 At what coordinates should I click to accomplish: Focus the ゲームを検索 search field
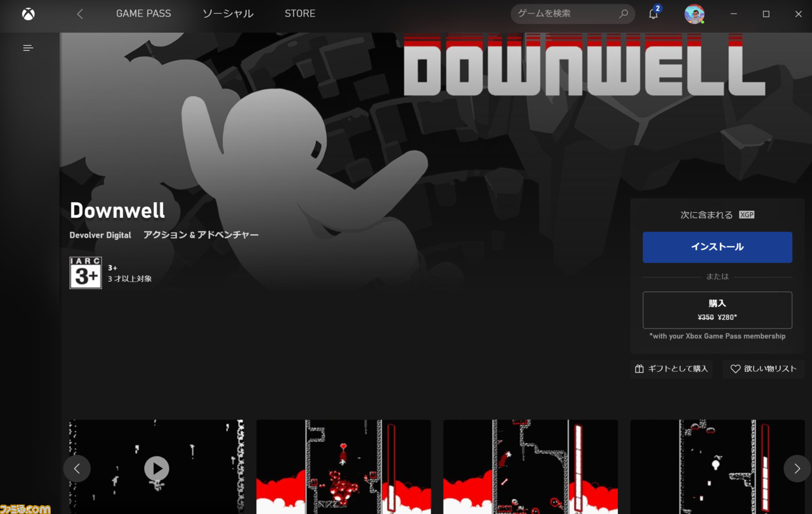573,13
